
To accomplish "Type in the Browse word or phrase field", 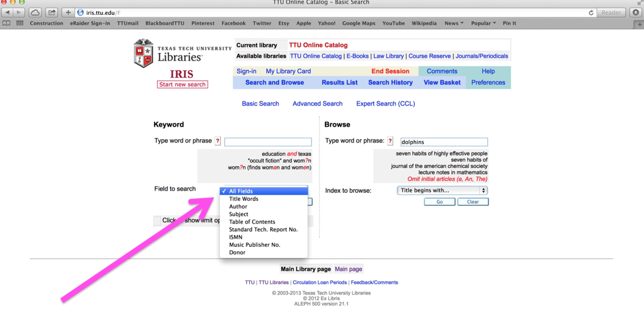I will click(x=443, y=142).
